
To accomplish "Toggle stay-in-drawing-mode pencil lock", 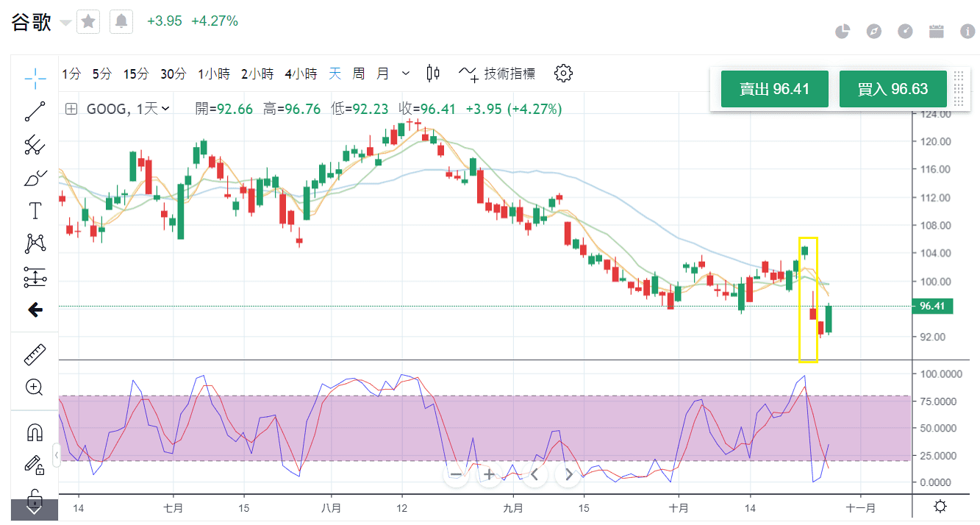I will click(x=35, y=465).
